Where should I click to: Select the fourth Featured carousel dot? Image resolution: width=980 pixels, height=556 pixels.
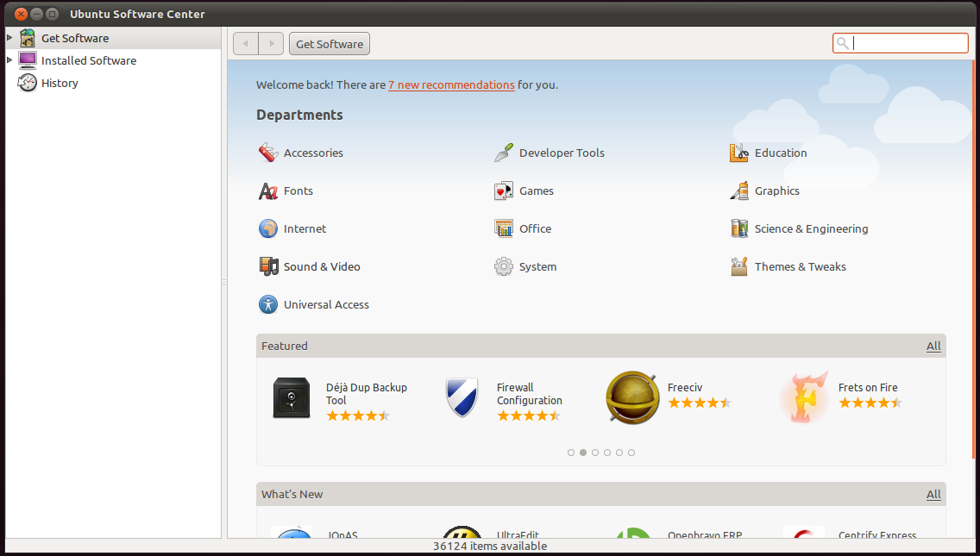coord(607,453)
